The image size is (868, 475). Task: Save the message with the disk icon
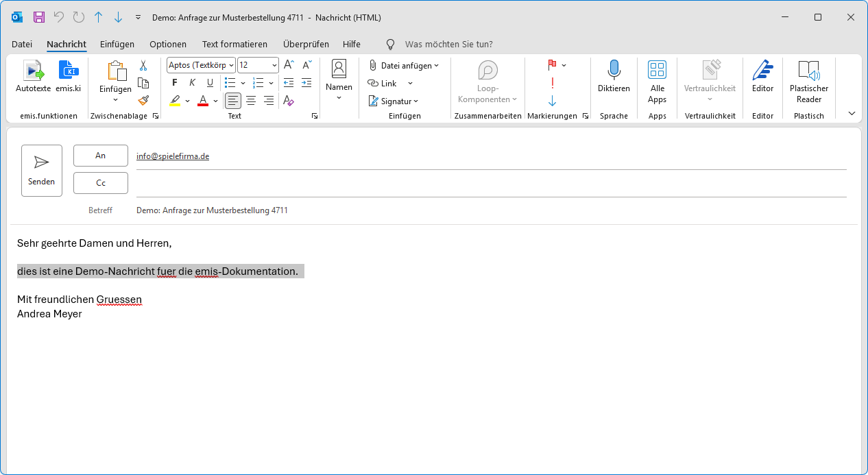39,17
